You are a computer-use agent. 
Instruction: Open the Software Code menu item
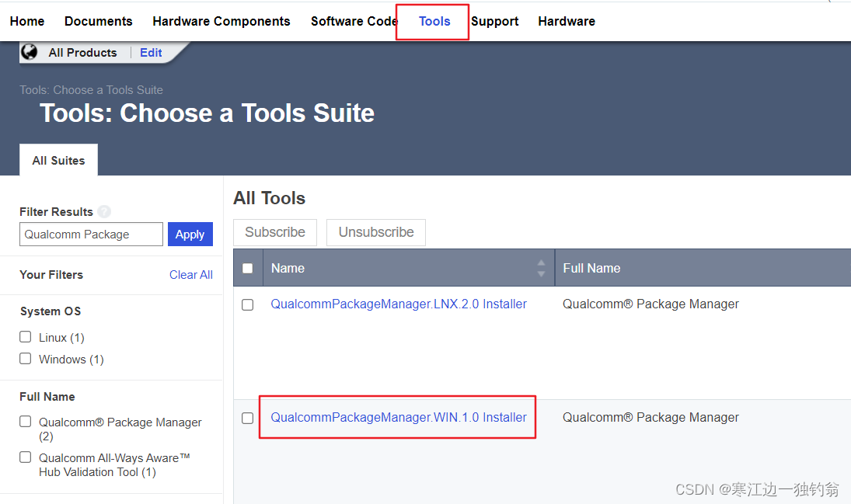pyautogui.click(x=354, y=21)
